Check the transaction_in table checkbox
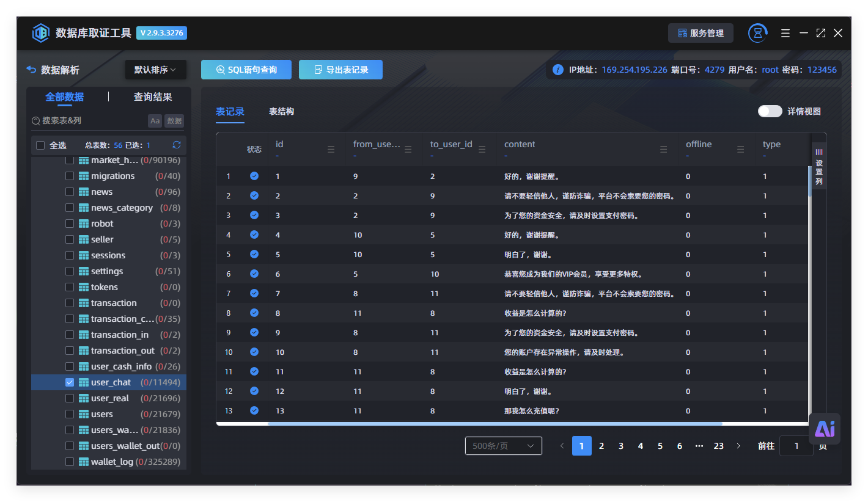The width and height of the screenshot is (868, 502). (x=70, y=335)
